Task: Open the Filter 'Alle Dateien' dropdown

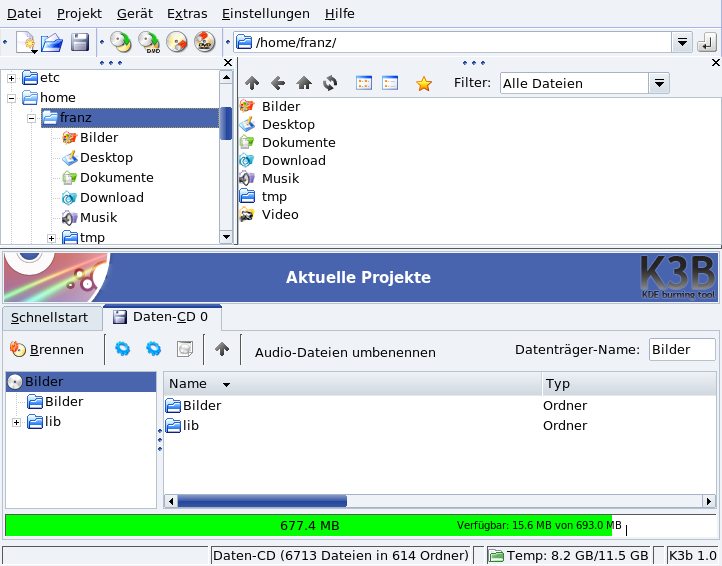Action: coord(659,83)
